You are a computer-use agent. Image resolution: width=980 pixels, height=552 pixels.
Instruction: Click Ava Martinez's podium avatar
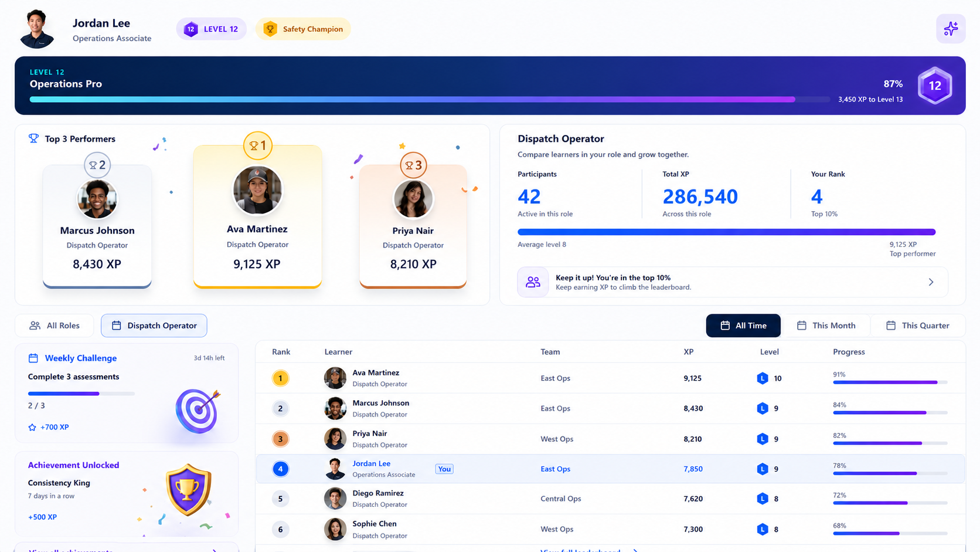pyautogui.click(x=257, y=190)
